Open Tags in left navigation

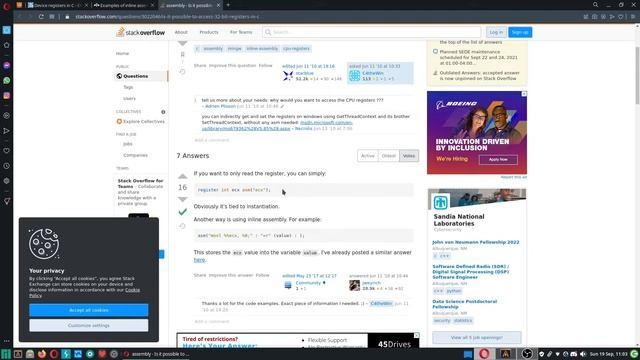tap(128, 87)
